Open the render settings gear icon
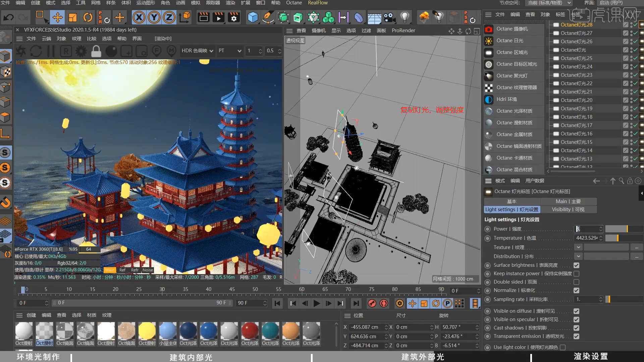The image size is (644, 362). (234, 17)
